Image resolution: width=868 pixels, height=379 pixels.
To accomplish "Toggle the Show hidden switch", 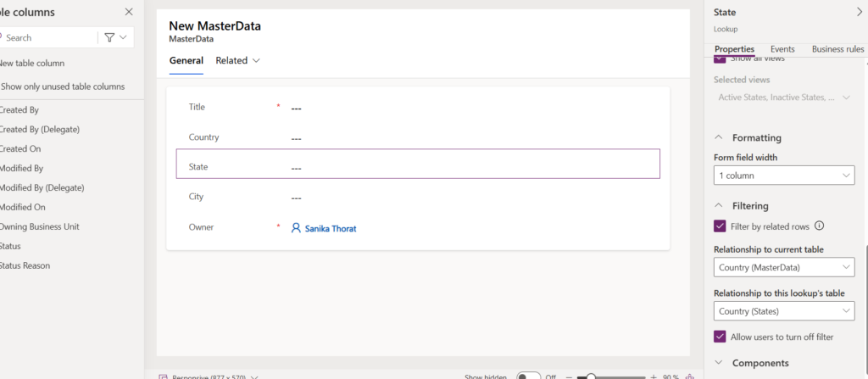I will point(528,376).
